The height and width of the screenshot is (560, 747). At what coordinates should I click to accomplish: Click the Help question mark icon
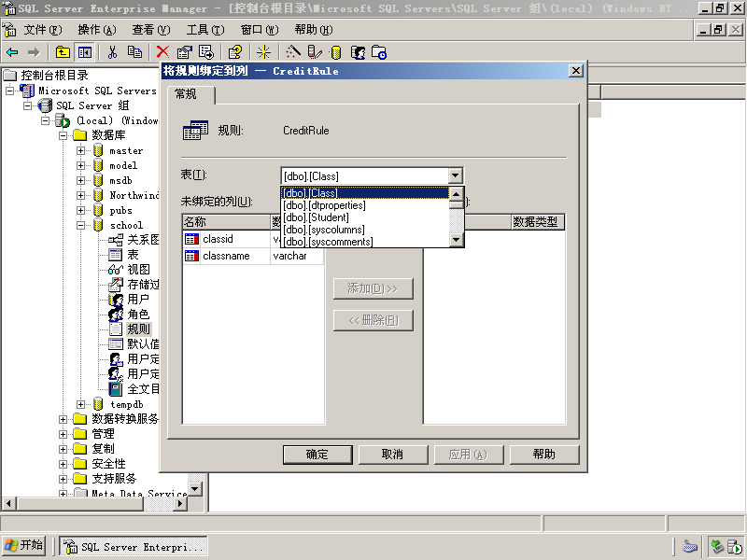235,52
